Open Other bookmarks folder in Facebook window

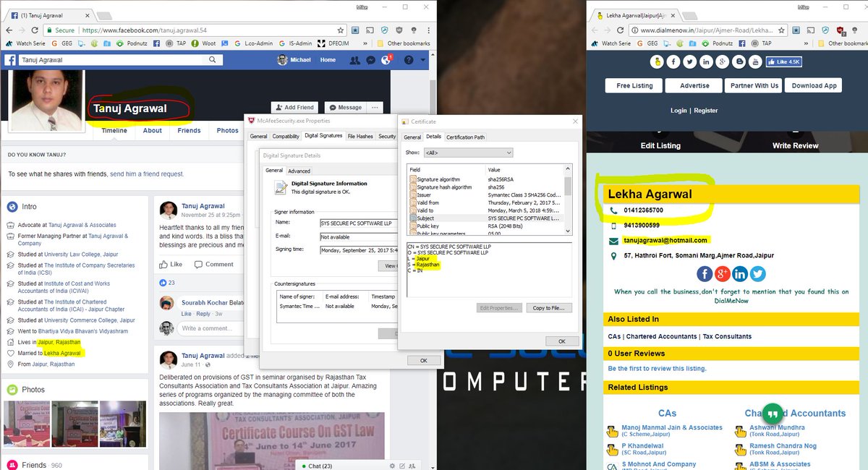(x=404, y=43)
